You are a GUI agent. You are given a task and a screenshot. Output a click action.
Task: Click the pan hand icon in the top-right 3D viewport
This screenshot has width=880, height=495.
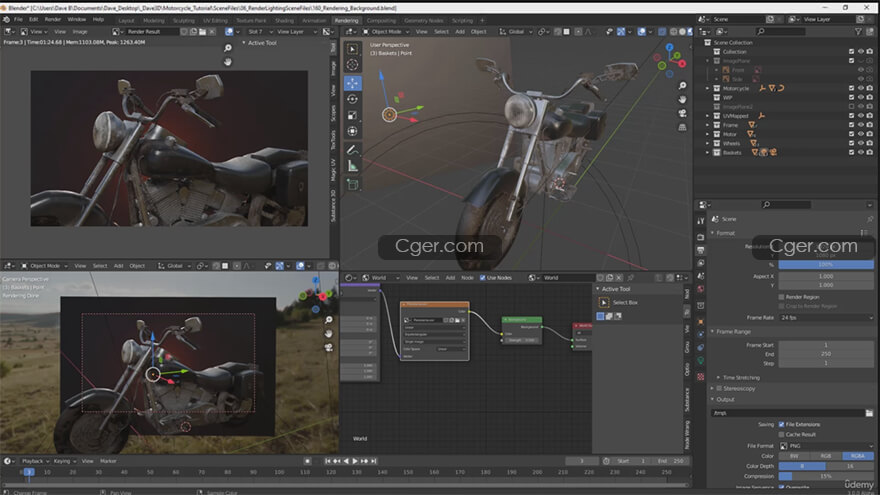[x=682, y=99]
